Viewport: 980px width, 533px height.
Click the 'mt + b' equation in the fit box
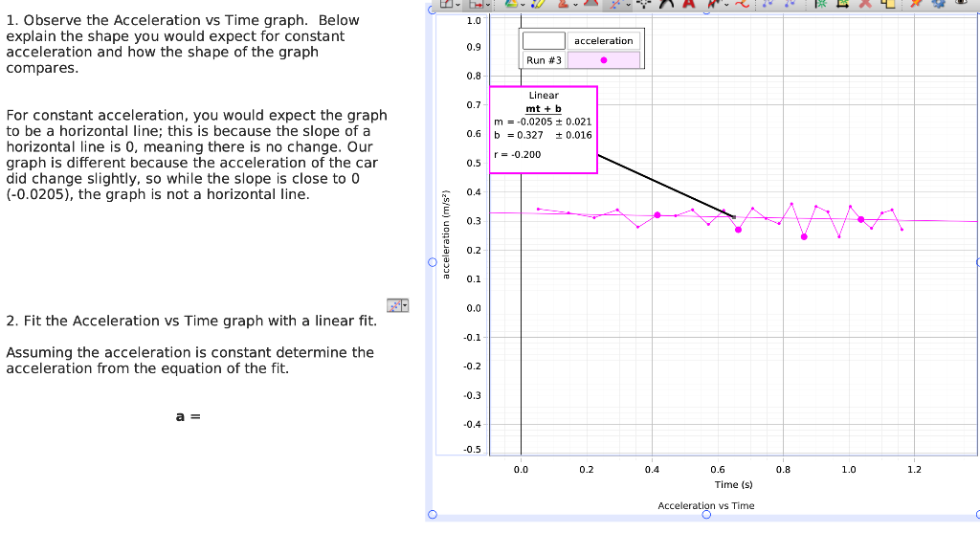coord(544,108)
